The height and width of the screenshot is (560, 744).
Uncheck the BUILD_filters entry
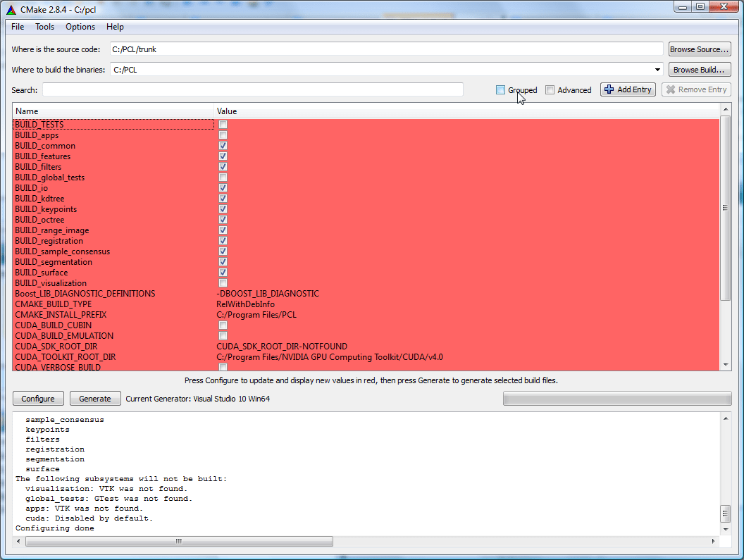click(223, 167)
